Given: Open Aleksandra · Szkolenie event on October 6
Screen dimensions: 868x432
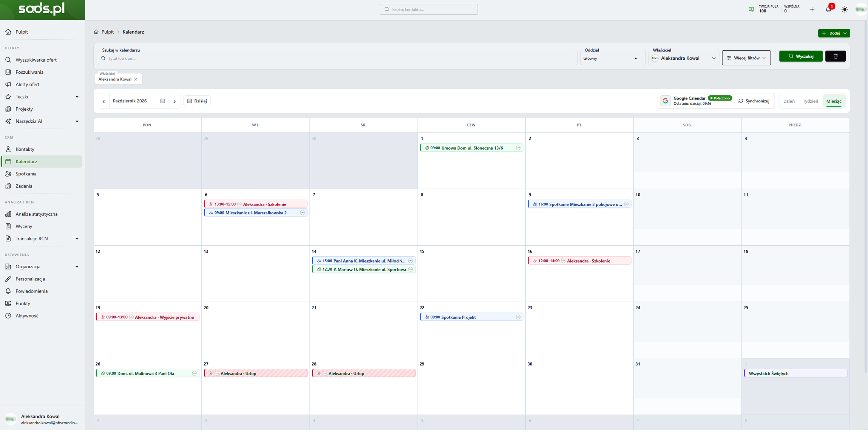Looking at the screenshot, I should click(256, 204).
